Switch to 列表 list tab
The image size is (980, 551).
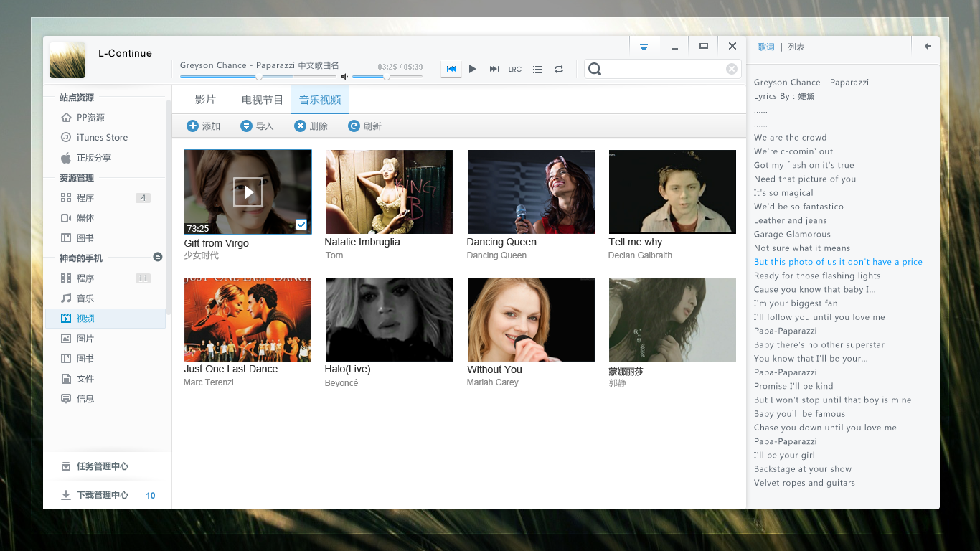point(796,47)
